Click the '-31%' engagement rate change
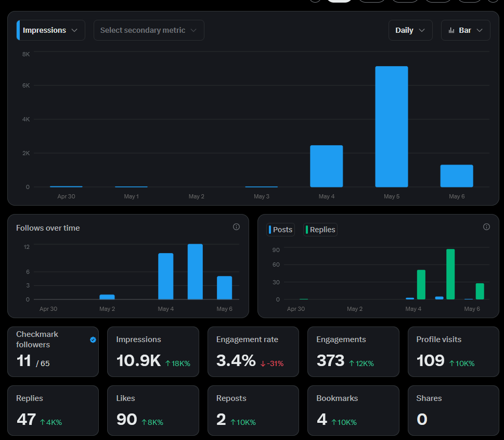Viewport: 504px width, 440px height. [272, 364]
